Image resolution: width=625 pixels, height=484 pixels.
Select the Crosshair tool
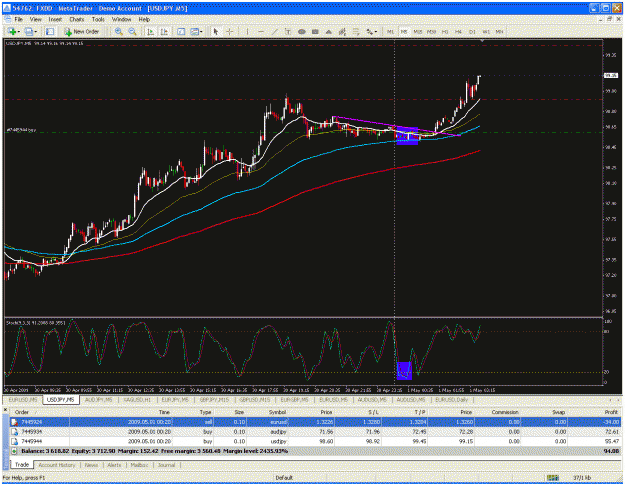click(x=230, y=31)
